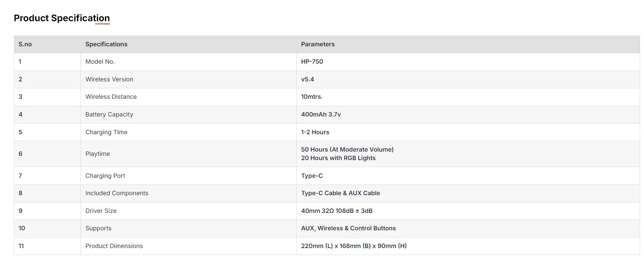Click the Wireless Distance label
644x260 pixels.
(111, 97)
